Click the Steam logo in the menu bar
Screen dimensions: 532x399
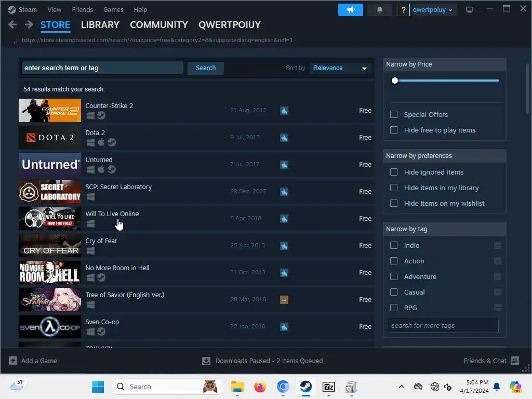tap(12, 10)
